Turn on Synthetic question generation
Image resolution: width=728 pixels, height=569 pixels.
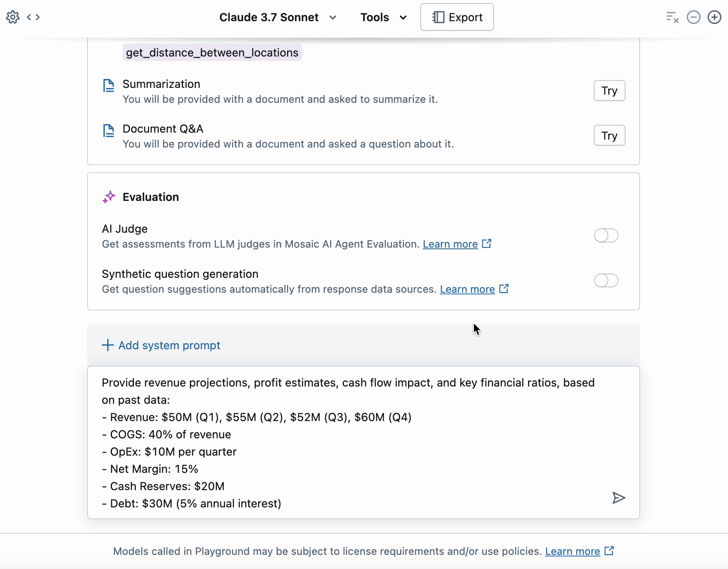coord(606,281)
